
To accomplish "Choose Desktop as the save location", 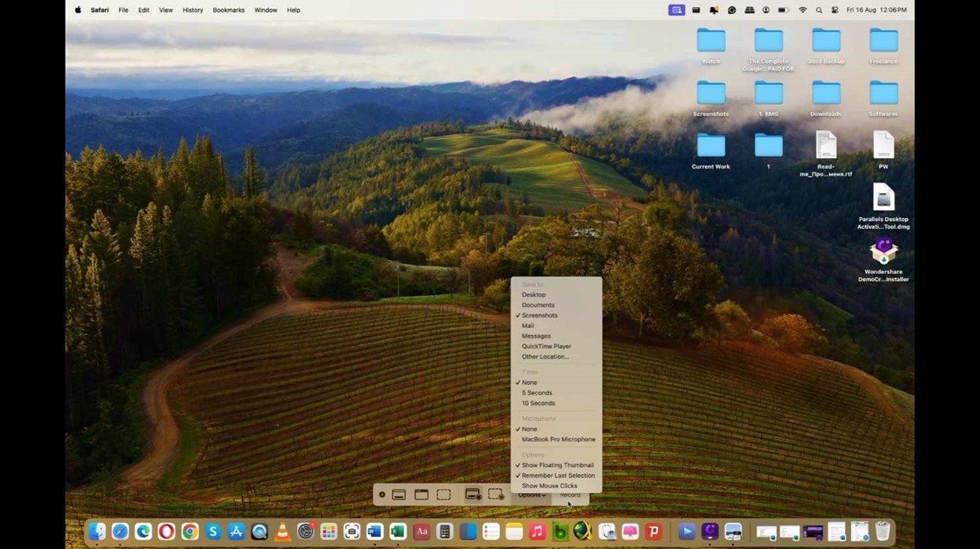I will click(x=534, y=294).
